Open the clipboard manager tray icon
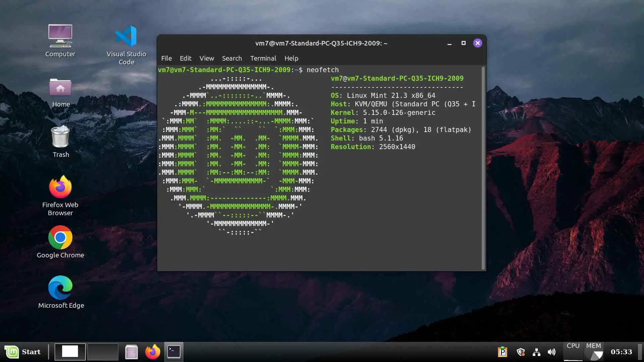 point(502,352)
